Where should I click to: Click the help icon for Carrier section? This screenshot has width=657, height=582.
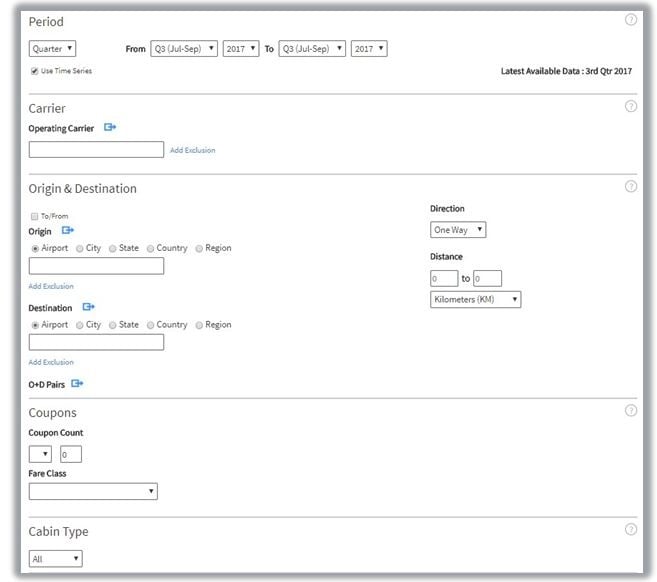click(x=630, y=106)
